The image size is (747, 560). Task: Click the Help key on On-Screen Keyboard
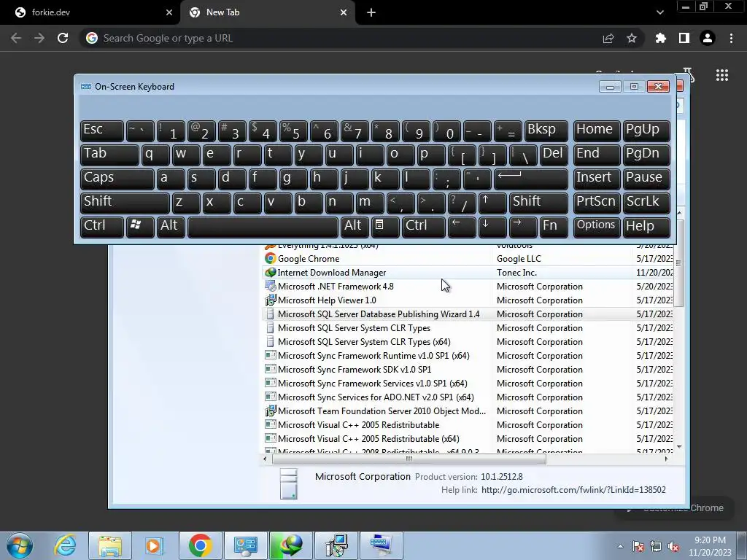point(646,227)
